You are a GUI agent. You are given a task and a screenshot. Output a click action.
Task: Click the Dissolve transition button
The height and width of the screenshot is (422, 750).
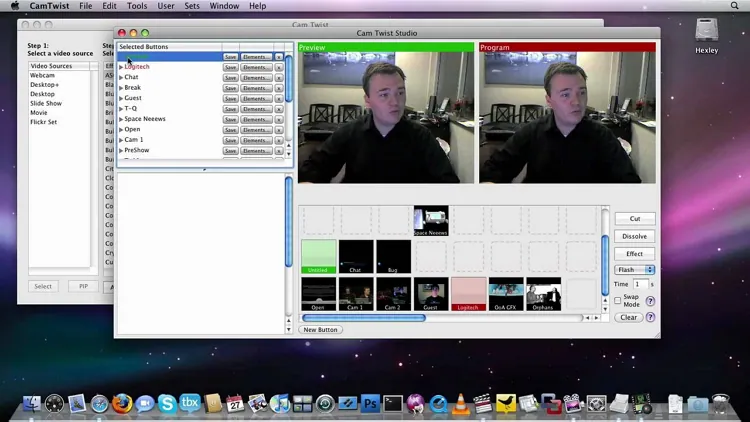click(635, 236)
